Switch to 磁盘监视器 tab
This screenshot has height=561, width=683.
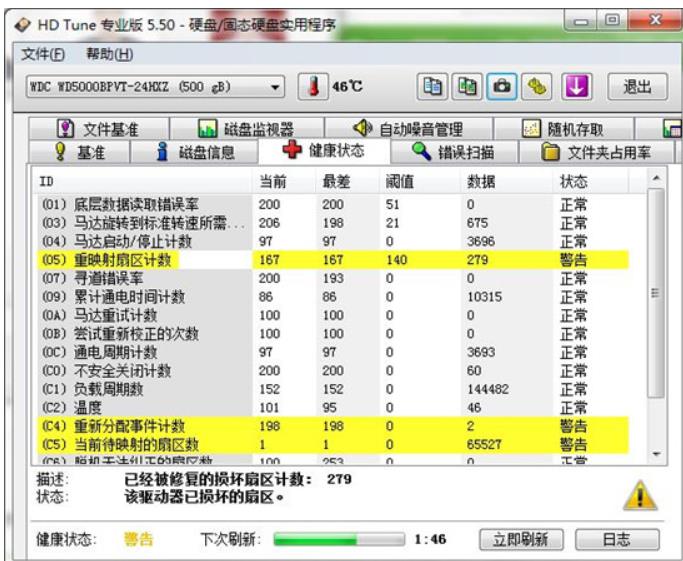pyautogui.click(x=247, y=128)
